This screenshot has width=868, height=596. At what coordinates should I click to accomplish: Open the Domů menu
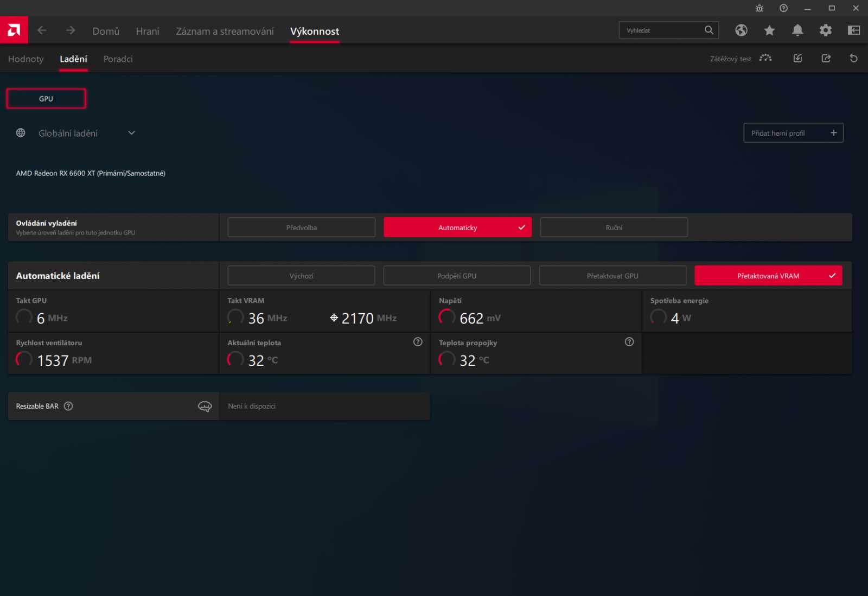[x=106, y=31]
